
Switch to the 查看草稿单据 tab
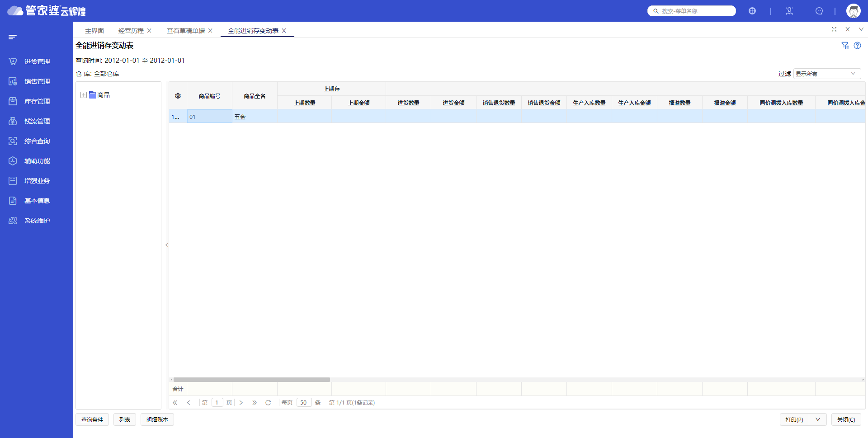(186, 31)
